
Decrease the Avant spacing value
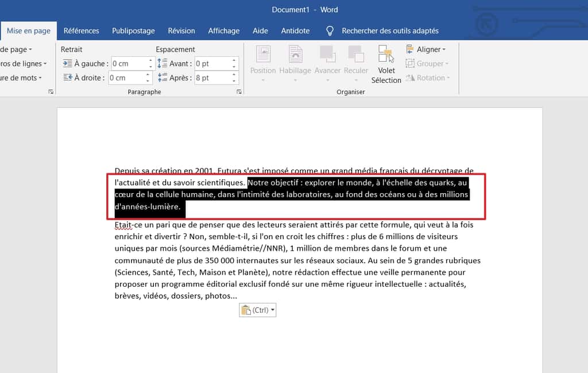[234, 67]
